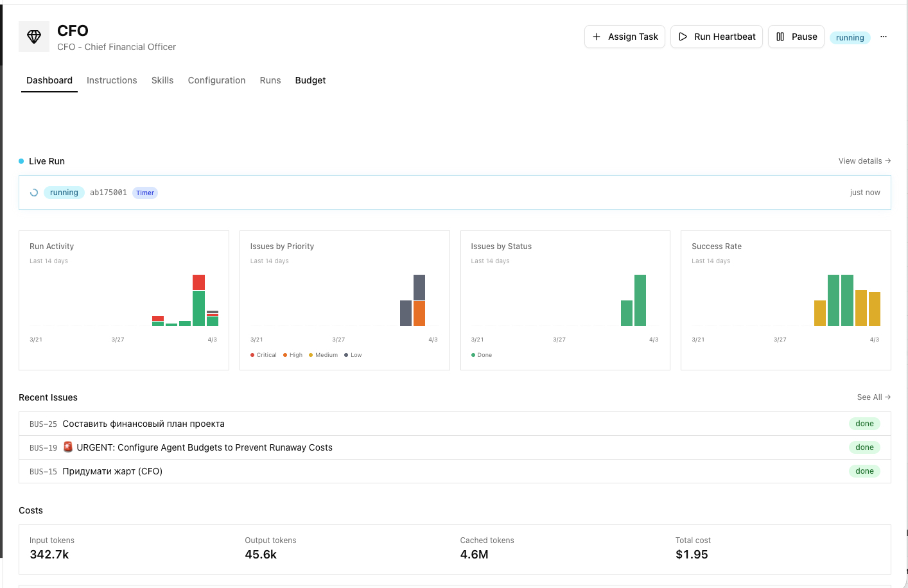Screen dimensions: 908x588
Task: Select the run ID ab175001 text
Action: click(107, 192)
